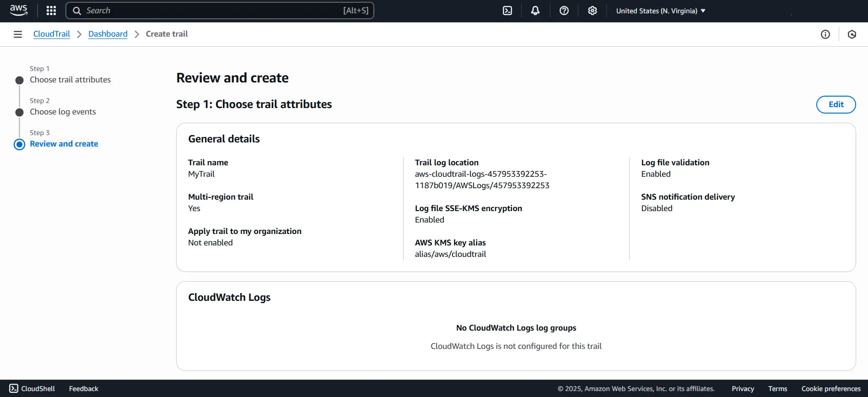The image size is (868, 397).
Task: Follow the CloudTrail breadcrumb link
Action: click(x=52, y=34)
